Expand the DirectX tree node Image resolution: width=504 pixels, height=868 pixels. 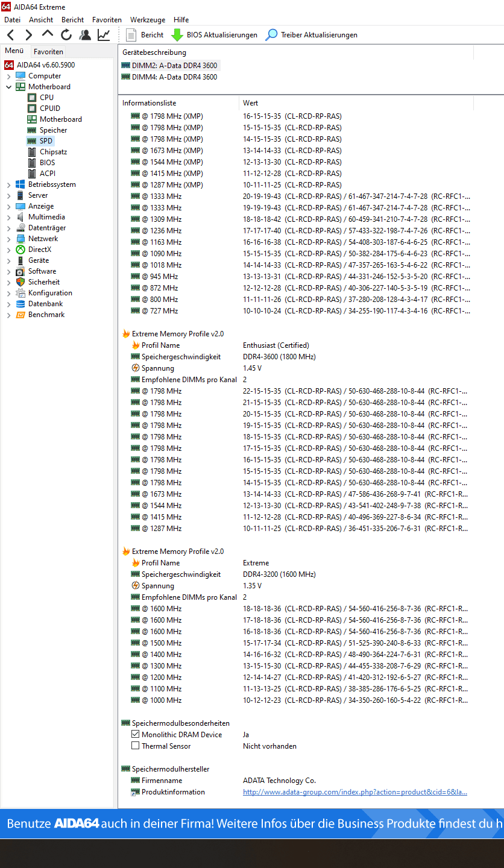pos(8,250)
